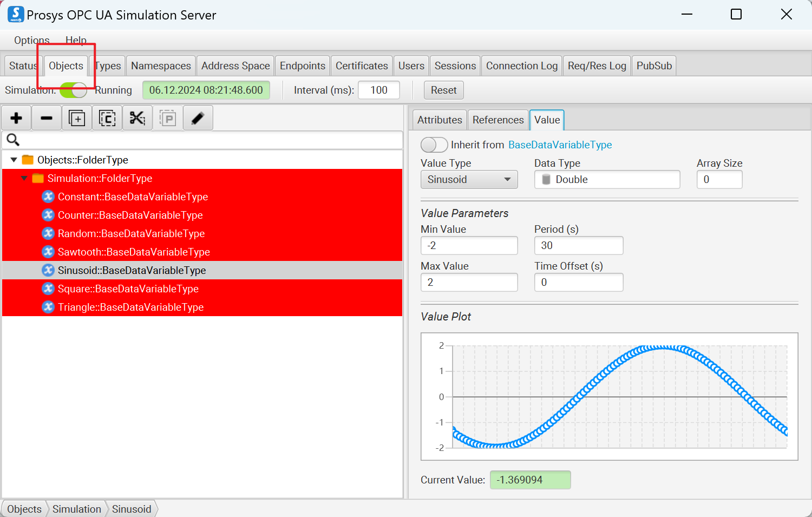This screenshot has width=812, height=517.
Task: Click the scissors cut icon
Action: click(x=137, y=118)
